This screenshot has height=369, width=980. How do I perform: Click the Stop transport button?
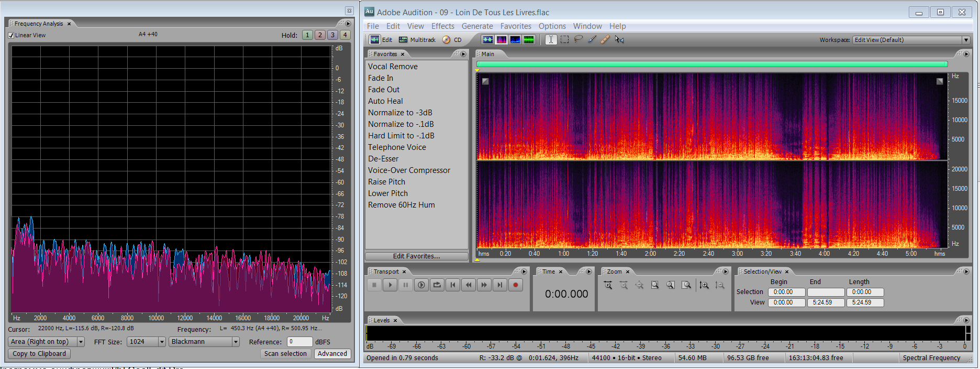point(374,285)
